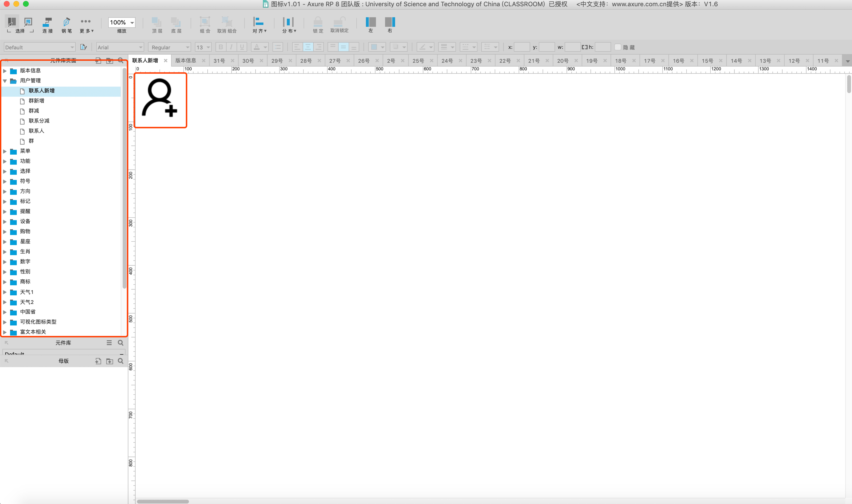Toggle bold text formatting
Image resolution: width=852 pixels, height=504 pixels.
point(221,47)
